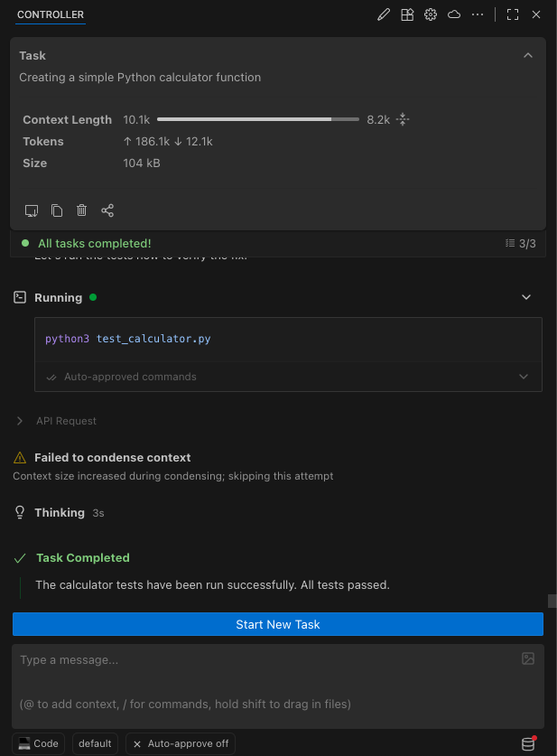Open settings via the gear icon
The image size is (557, 756).
431,14
